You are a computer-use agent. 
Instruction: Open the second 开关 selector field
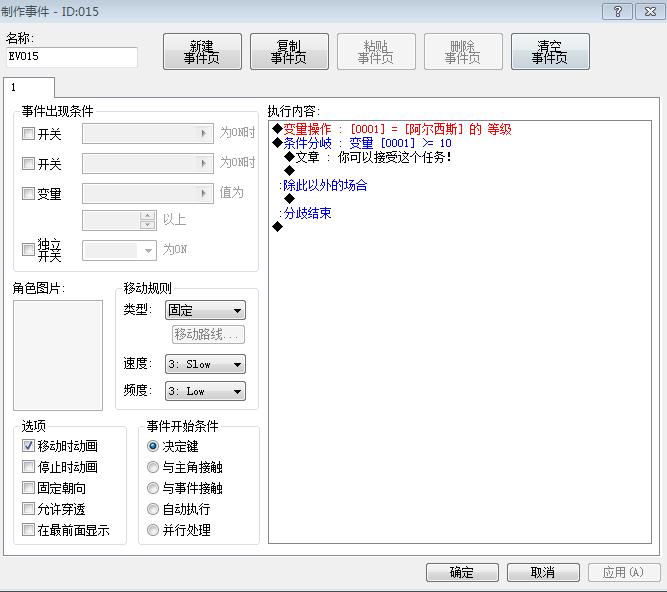click(x=148, y=163)
